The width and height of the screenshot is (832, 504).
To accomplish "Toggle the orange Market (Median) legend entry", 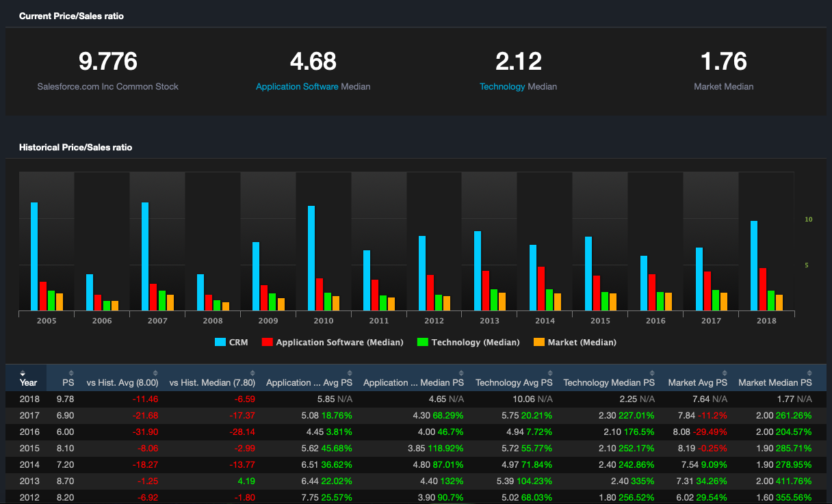I will [574, 342].
